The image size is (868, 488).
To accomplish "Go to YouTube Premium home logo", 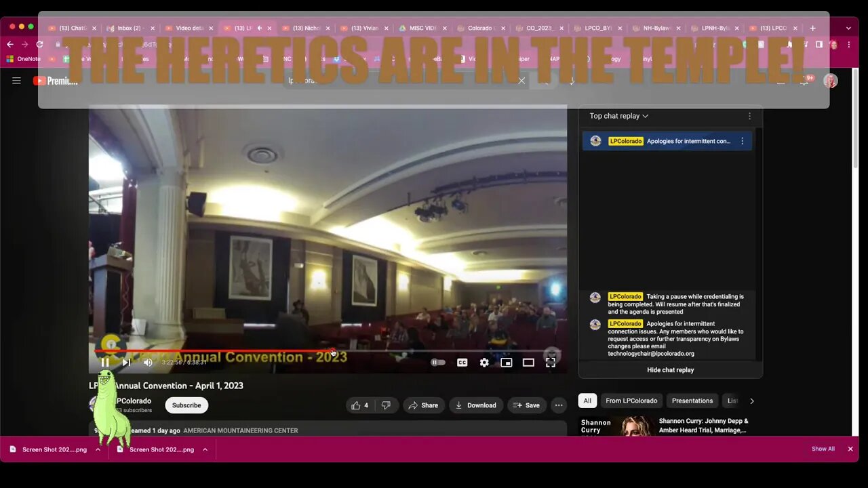I will coord(56,81).
